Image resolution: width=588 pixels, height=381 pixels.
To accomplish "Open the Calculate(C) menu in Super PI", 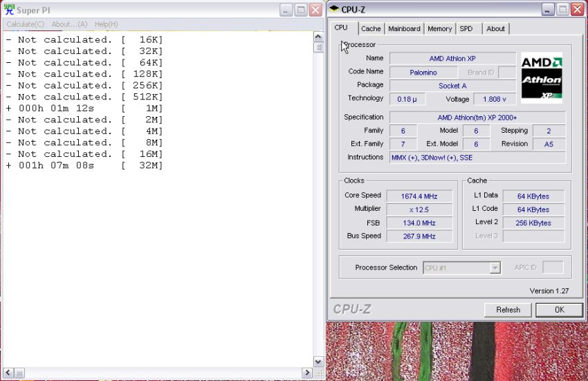I will point(25,24).
